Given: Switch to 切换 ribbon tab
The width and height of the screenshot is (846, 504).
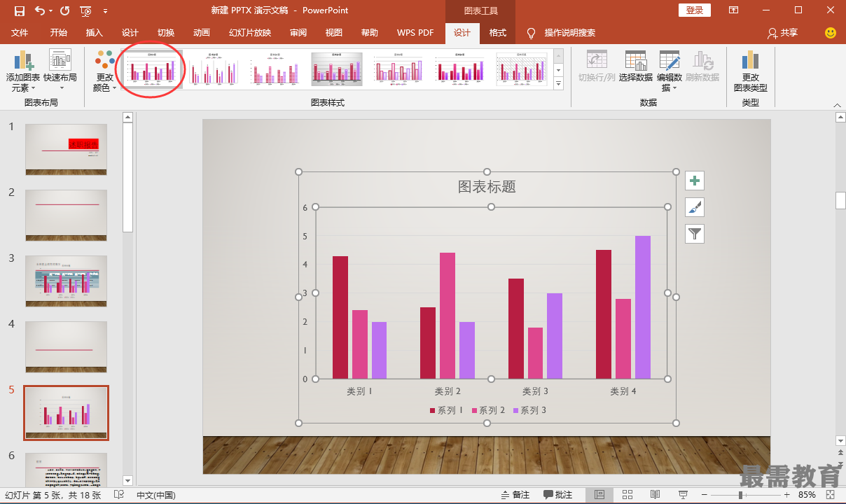Looking at the screenshot, I should (166, 33).
